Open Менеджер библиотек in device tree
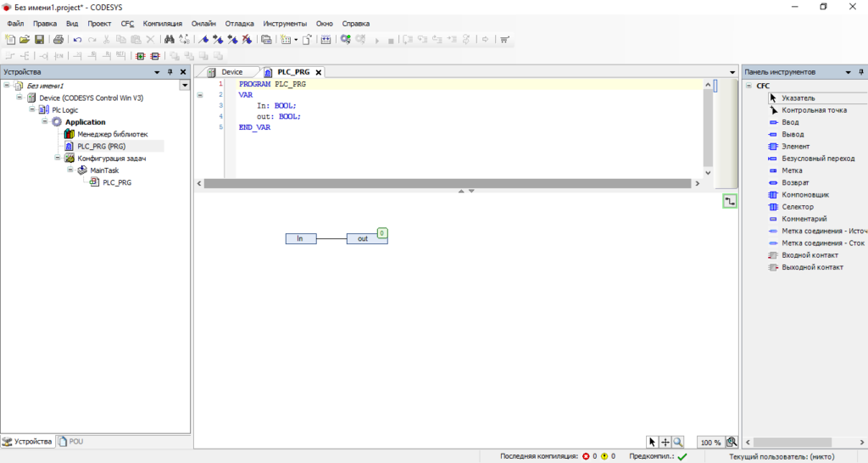This screenshot has height=463, width=868. pyautogui.click(x=112, y=134)
